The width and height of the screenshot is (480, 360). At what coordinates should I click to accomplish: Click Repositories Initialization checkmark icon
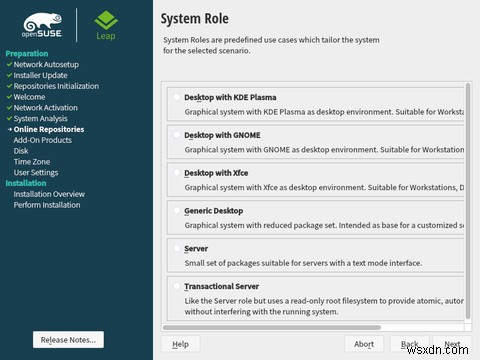pos(9,86)
